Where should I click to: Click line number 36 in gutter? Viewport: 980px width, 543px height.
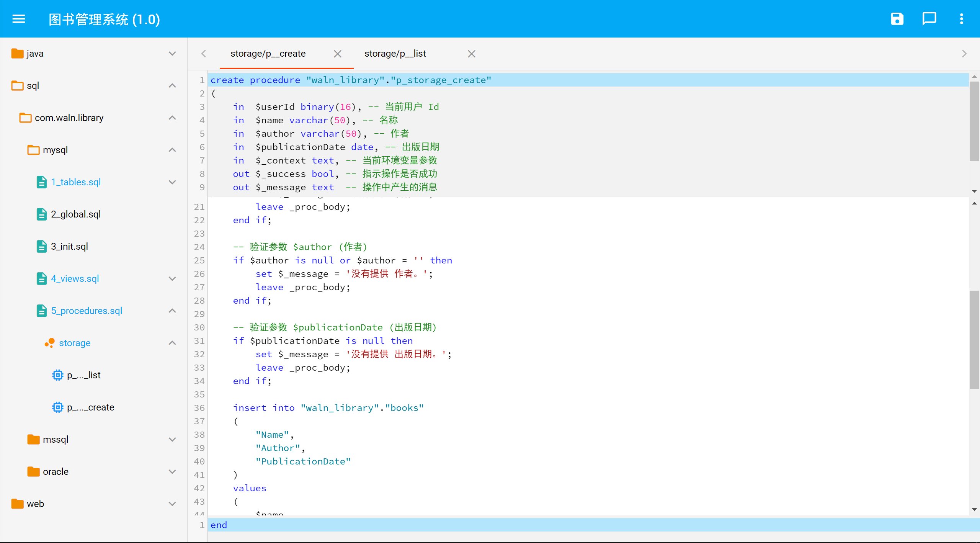pyautogui.click(x=199, y=408)
